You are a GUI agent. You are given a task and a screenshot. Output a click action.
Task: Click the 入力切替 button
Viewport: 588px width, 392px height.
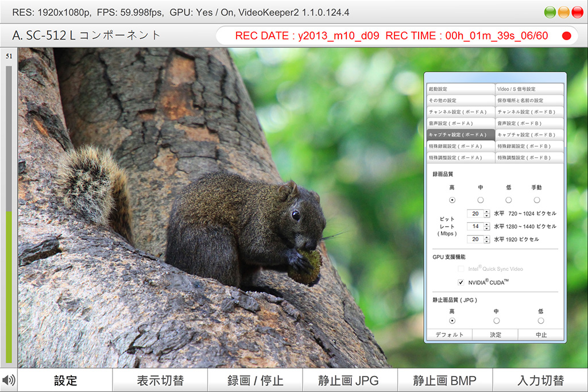pyautogui.click(x=540, y=381)
